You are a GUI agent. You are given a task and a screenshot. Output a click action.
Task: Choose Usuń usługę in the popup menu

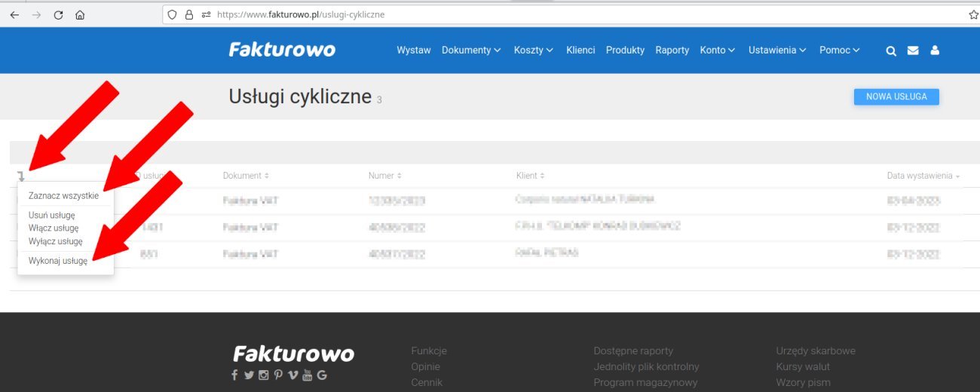point(52,215)
